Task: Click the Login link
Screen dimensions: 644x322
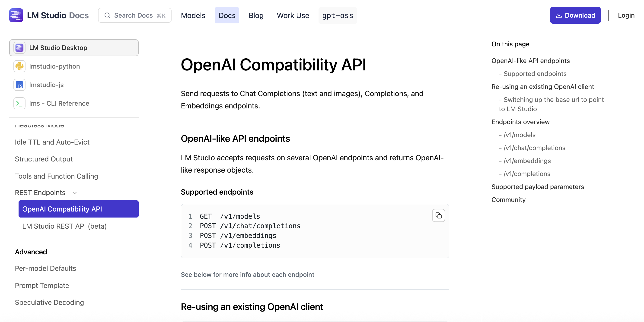Action: (626, 16)
